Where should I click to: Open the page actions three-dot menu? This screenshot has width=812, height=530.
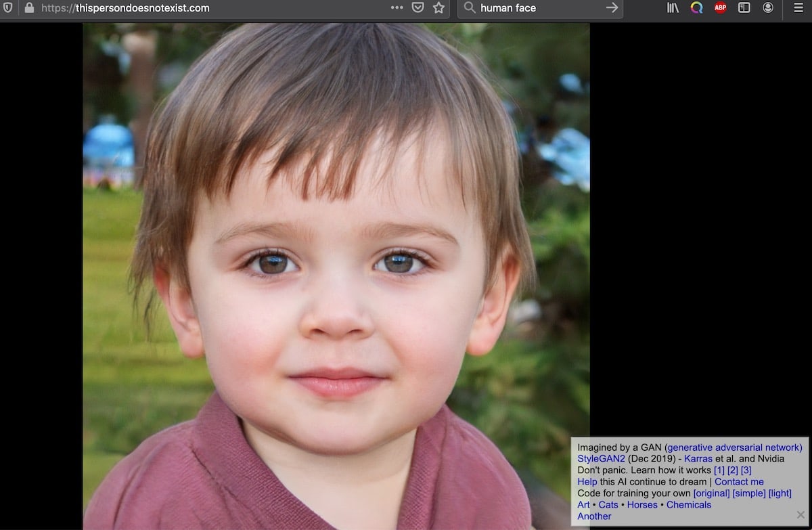coord(397,8)
